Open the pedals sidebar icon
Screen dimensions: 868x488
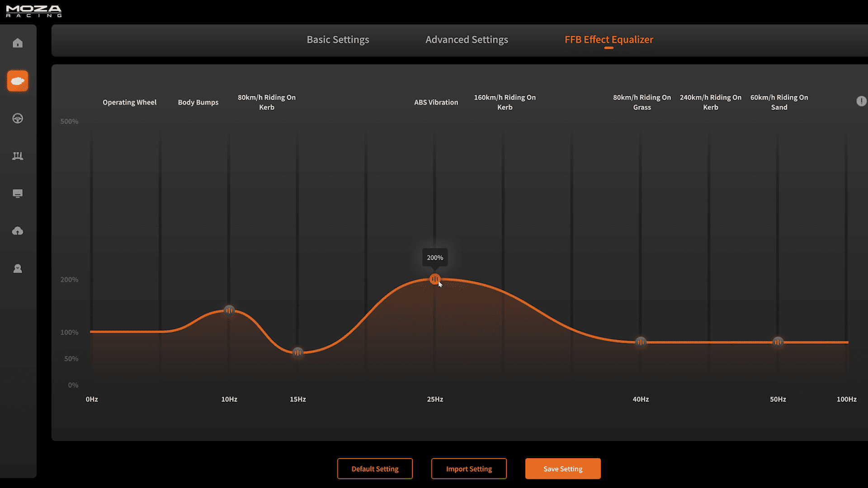[18, 156]
